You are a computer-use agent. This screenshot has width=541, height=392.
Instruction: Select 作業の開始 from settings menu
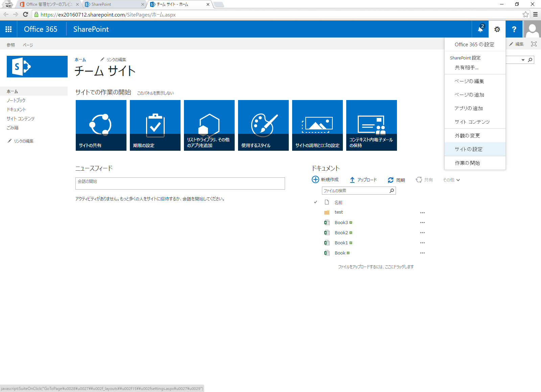click(x=475, y=163)
